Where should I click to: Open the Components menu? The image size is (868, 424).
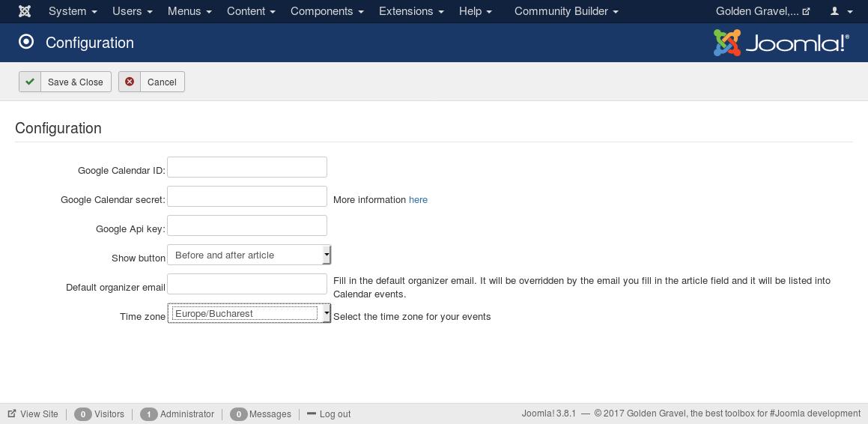tap(327, 11)
